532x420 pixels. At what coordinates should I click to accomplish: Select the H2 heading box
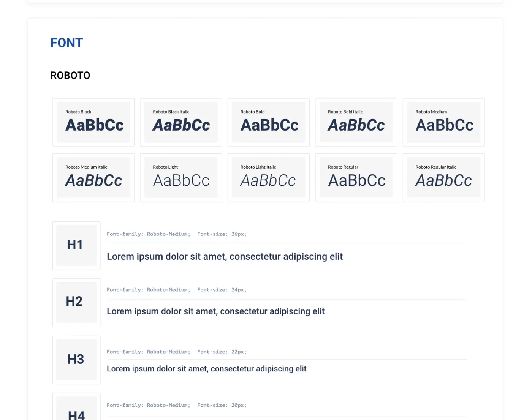(76, 303)
